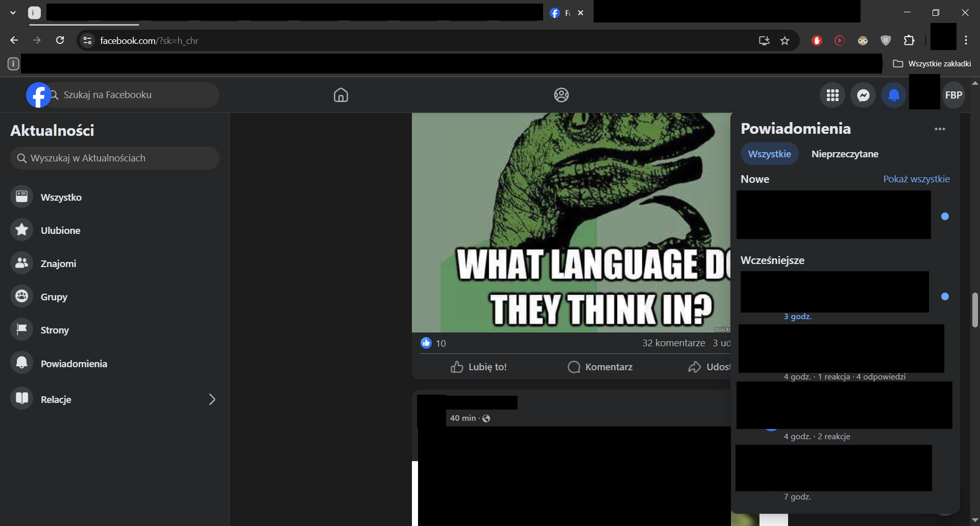Open the Facebook home feed icon
The image size is (980, 526).
click(x=340, y=95)
